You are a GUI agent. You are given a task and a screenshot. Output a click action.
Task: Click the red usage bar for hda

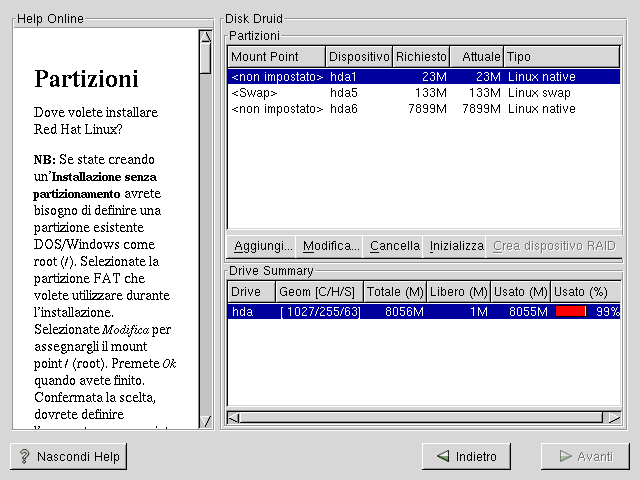tap(571, 312)
